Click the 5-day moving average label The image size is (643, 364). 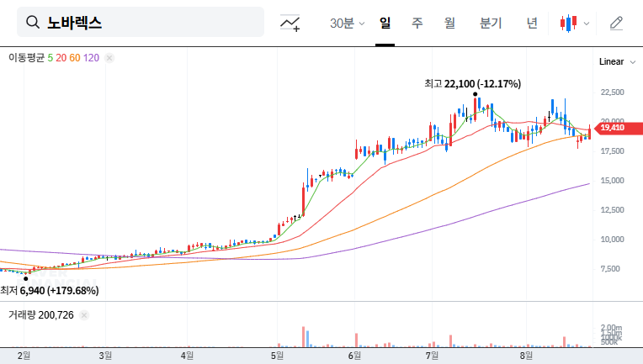50,58
